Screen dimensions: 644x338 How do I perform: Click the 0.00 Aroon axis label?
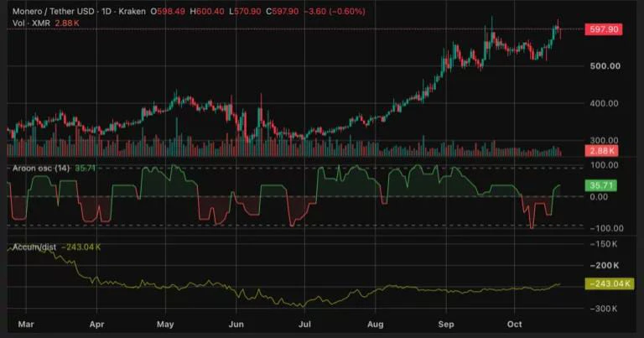[x=599, y=197]
